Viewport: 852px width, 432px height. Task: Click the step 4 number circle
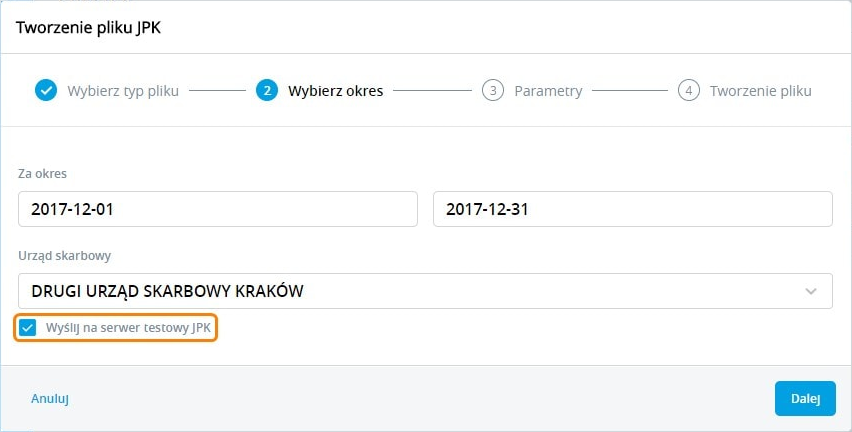click(x=688, y=91)
